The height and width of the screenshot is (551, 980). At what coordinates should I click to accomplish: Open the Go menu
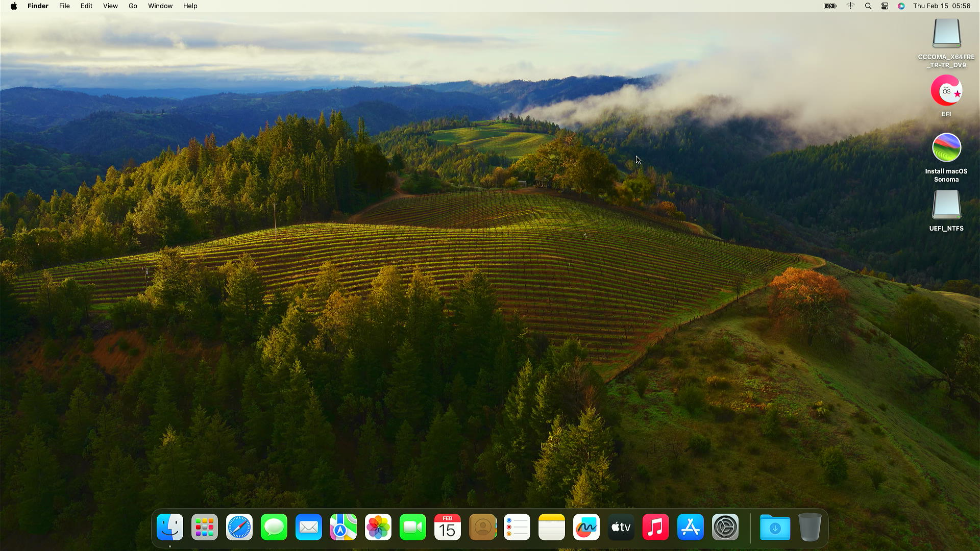coord(133,6)
